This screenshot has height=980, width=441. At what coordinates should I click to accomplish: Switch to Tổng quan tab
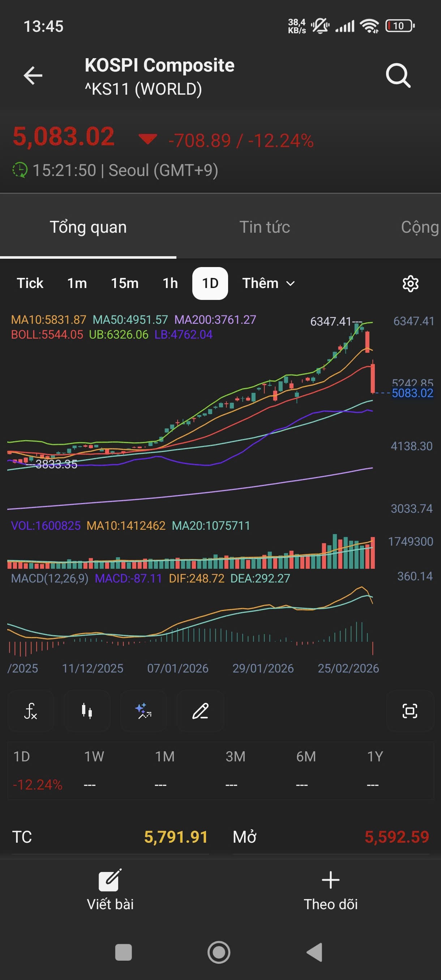coord(88,227)
